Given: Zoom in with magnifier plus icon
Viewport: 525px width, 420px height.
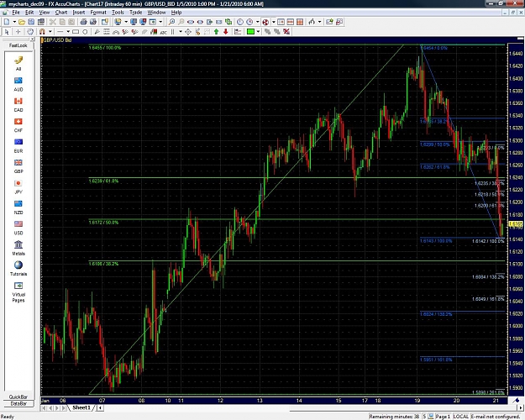Looking at the screenshot, I should point(171,22).
